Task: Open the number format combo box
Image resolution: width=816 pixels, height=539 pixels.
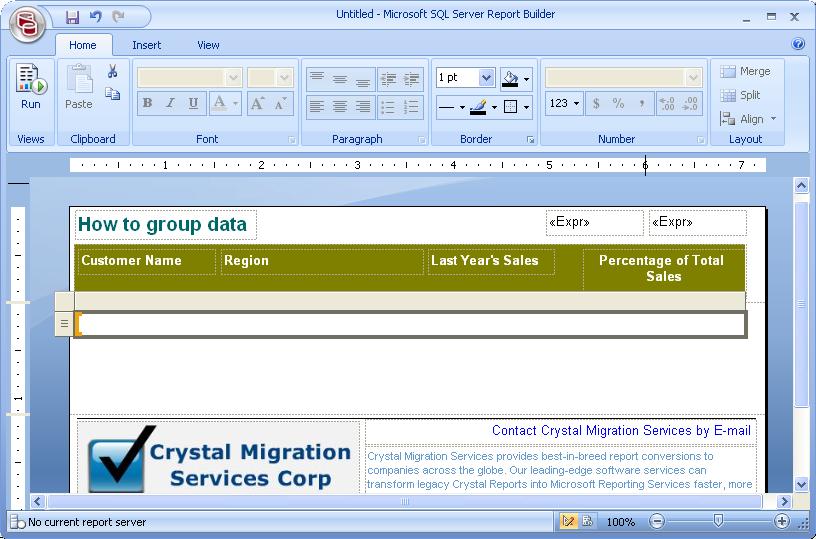Action: click(623, 78)
